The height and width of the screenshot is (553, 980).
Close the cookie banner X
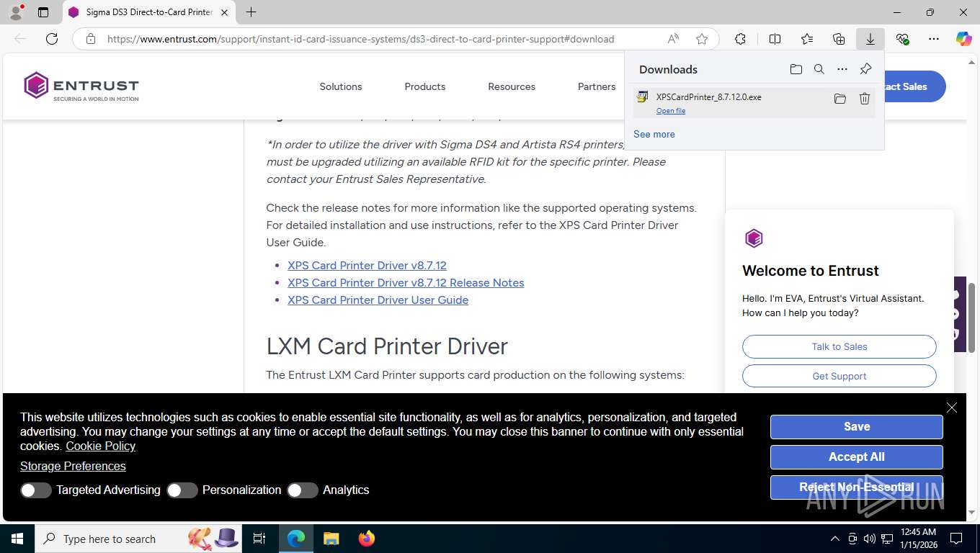952,408
